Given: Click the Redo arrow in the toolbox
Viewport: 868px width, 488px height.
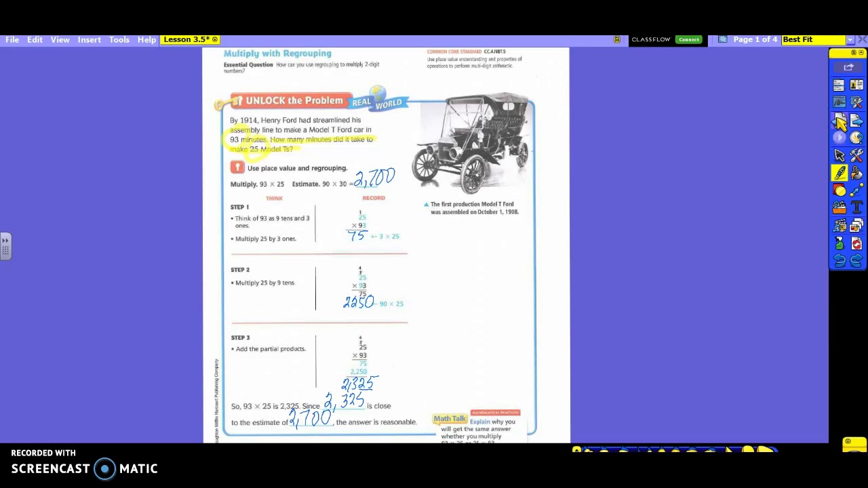Looking at the screenshot, I should pos(856,261).
